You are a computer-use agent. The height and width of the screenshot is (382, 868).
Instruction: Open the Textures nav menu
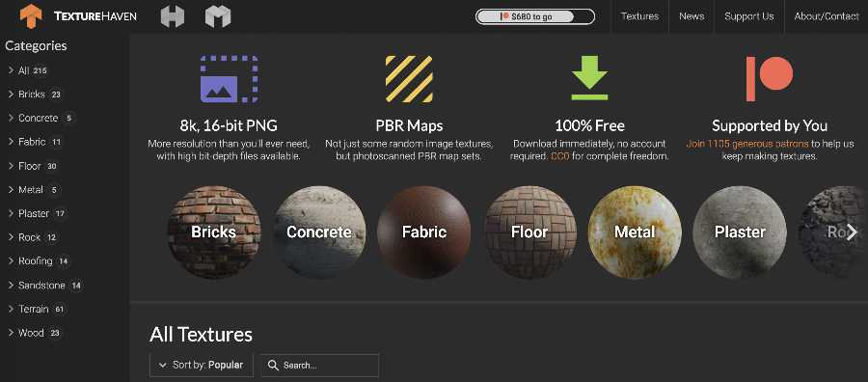[640, 16]
